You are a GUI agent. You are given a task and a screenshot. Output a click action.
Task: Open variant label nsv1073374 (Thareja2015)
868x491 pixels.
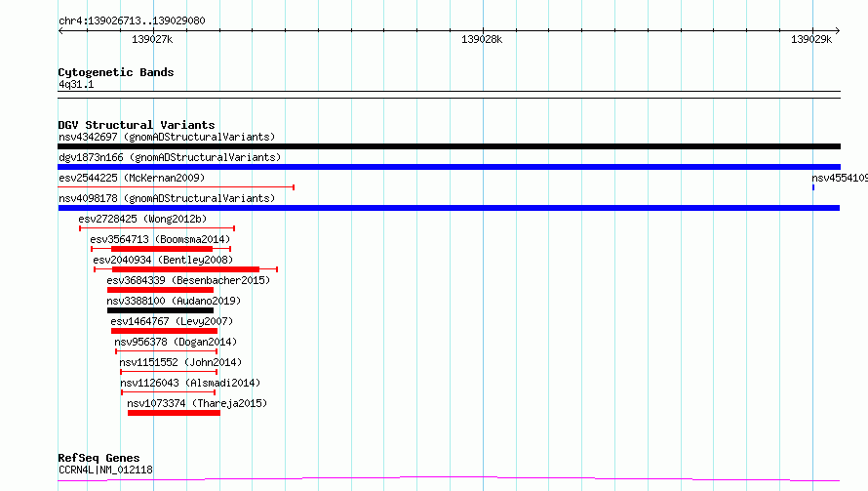tap(197, 403)
